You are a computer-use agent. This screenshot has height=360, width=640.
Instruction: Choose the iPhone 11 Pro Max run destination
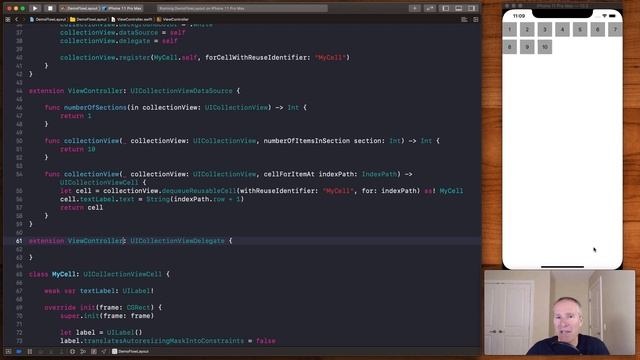coord(122,8)
